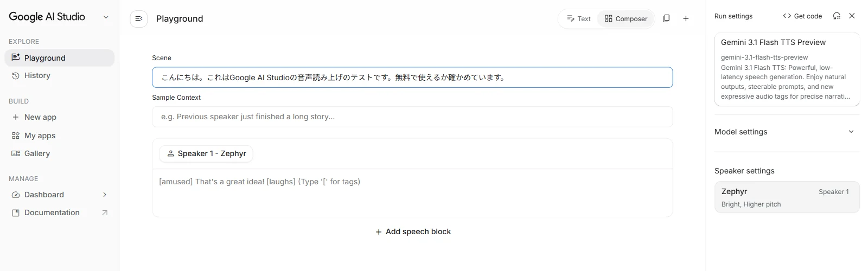
Task: Click the History clock icon
Action: point(16,75)
